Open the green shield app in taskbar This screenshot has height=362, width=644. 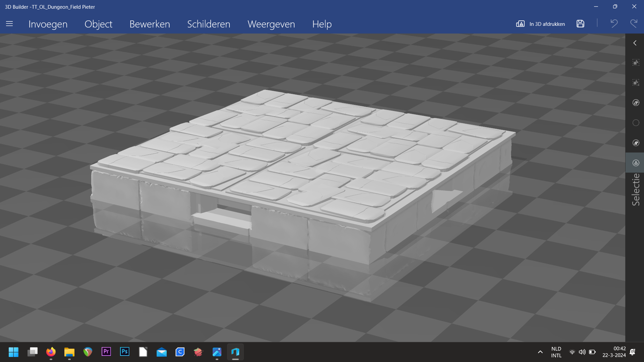coord(88,352)
